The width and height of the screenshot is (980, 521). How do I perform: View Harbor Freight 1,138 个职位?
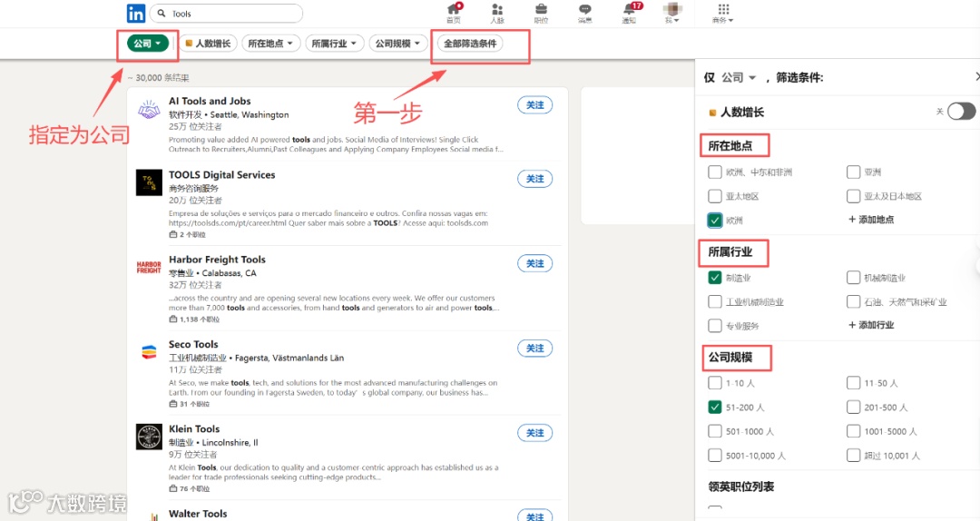[x=194, y=319]
